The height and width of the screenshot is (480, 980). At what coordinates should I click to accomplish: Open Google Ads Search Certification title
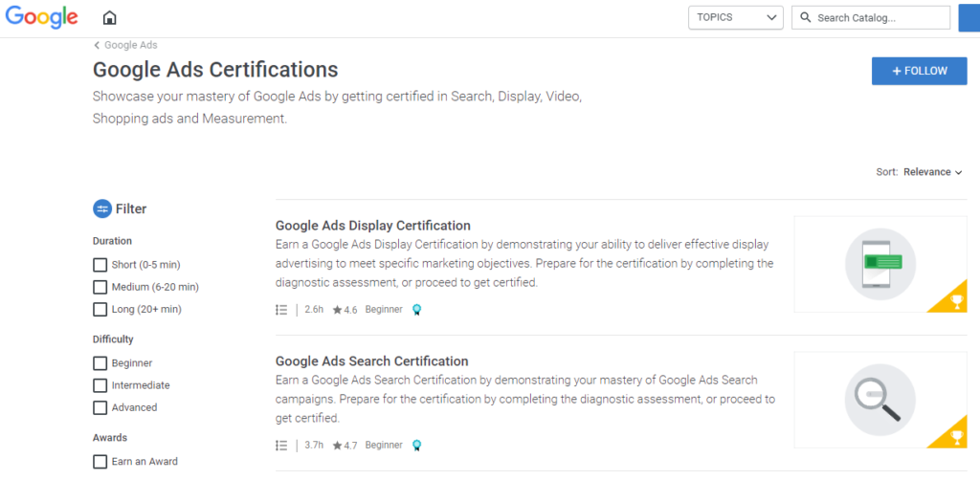coord(372,360)
